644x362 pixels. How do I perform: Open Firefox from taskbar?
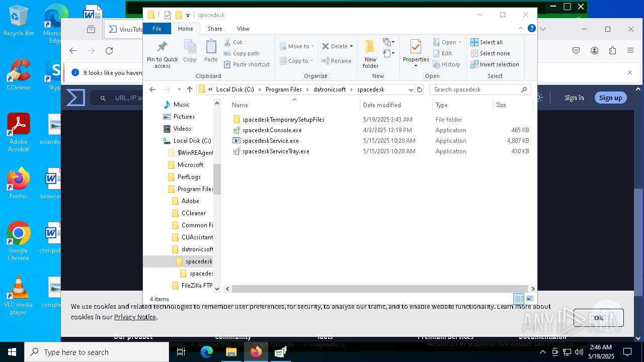[256, 352]
